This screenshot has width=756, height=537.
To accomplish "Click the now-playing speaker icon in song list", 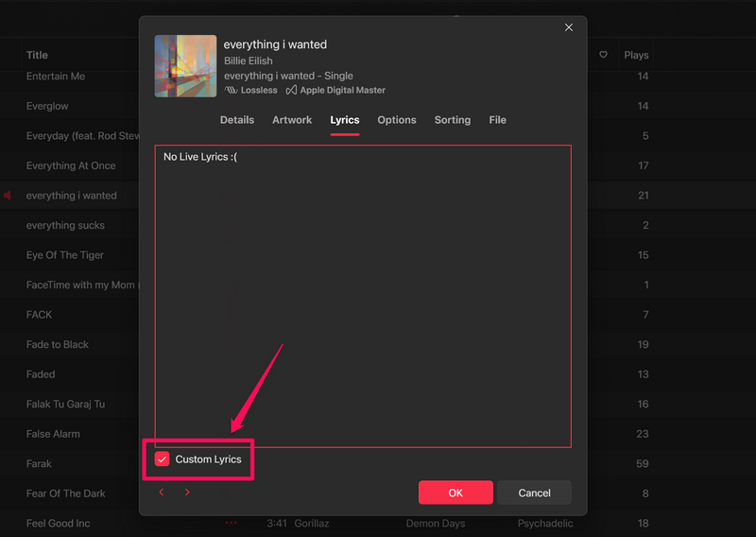I will 8,196.
